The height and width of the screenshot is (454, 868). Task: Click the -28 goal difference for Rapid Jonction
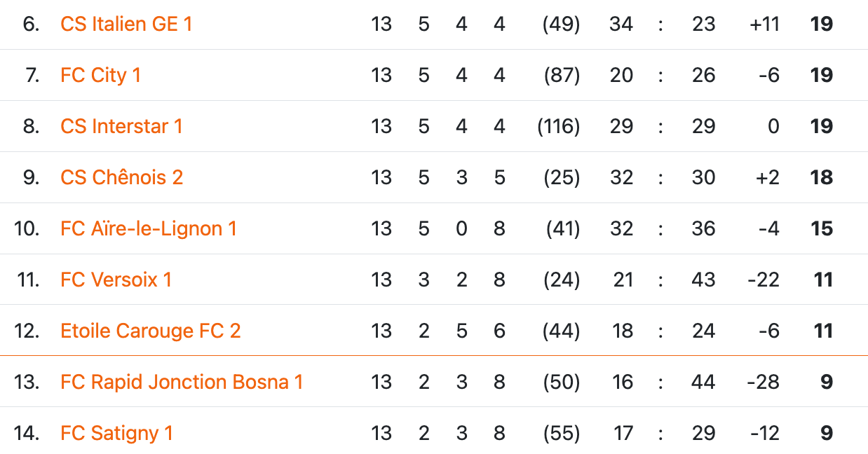click(764, 382)
